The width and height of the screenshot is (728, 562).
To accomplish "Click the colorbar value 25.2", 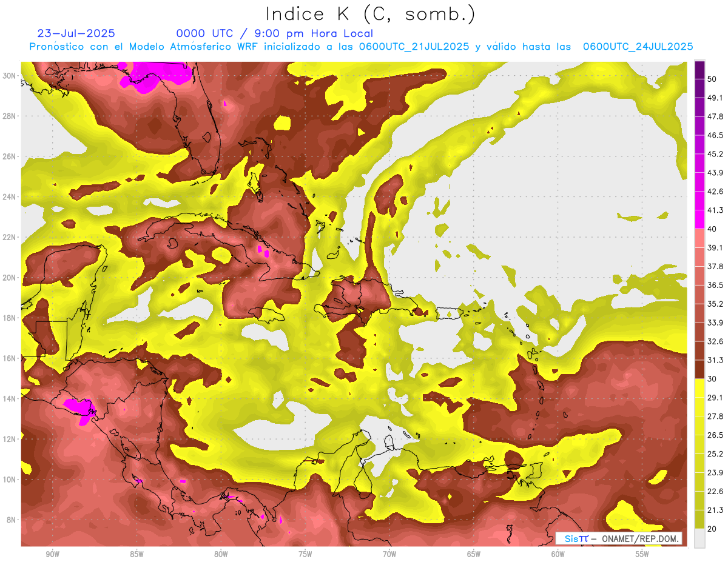I will 715,454.
